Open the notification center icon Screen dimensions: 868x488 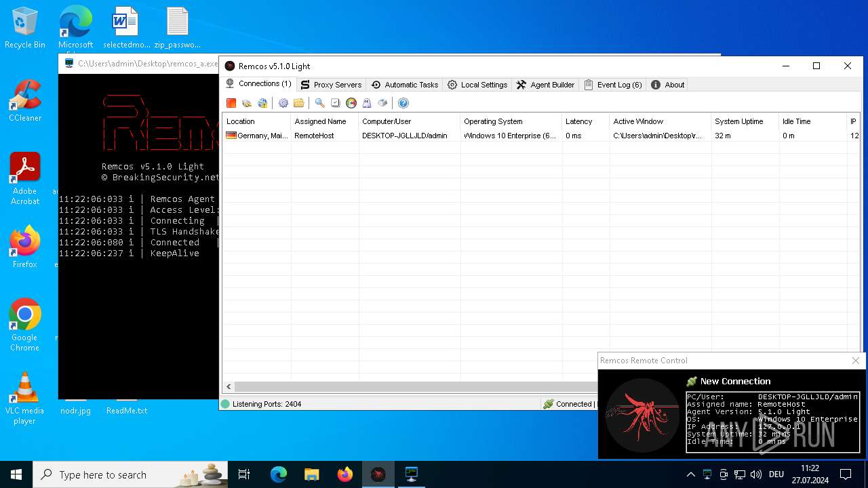(846, 474)
